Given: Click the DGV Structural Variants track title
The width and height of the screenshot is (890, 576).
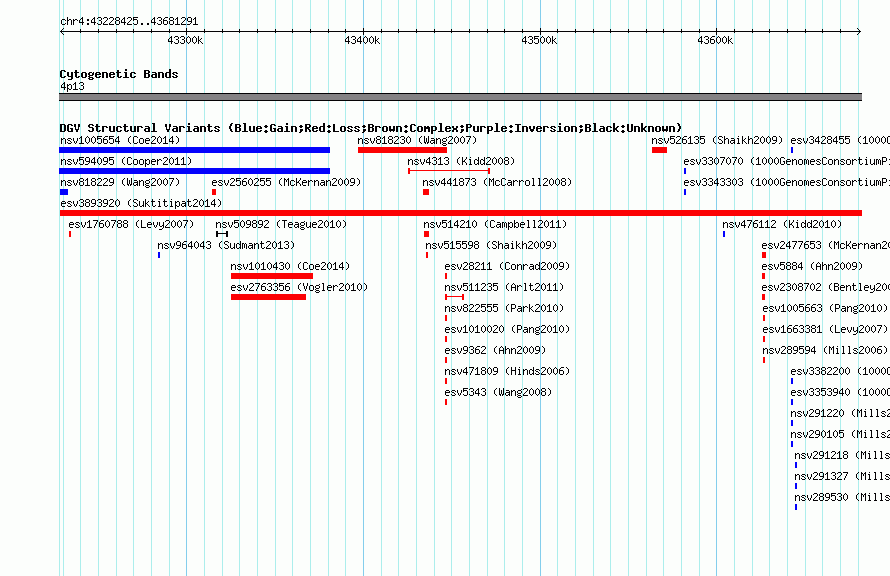Looking at the screenshot, I should coord(370,128).
